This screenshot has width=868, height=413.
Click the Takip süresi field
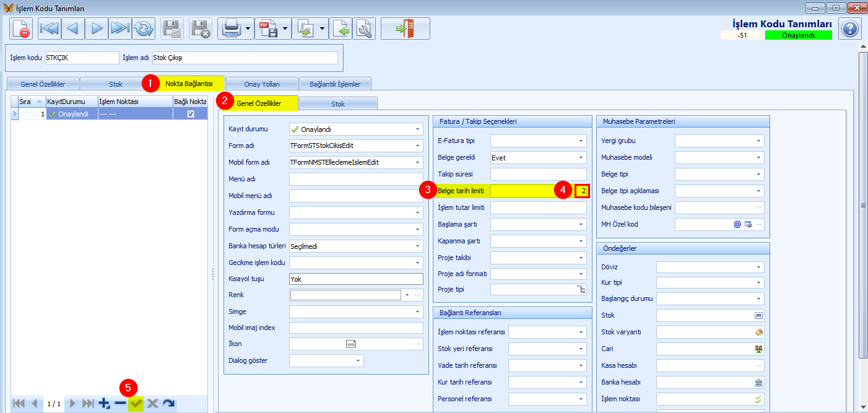(x=538, y=174)
